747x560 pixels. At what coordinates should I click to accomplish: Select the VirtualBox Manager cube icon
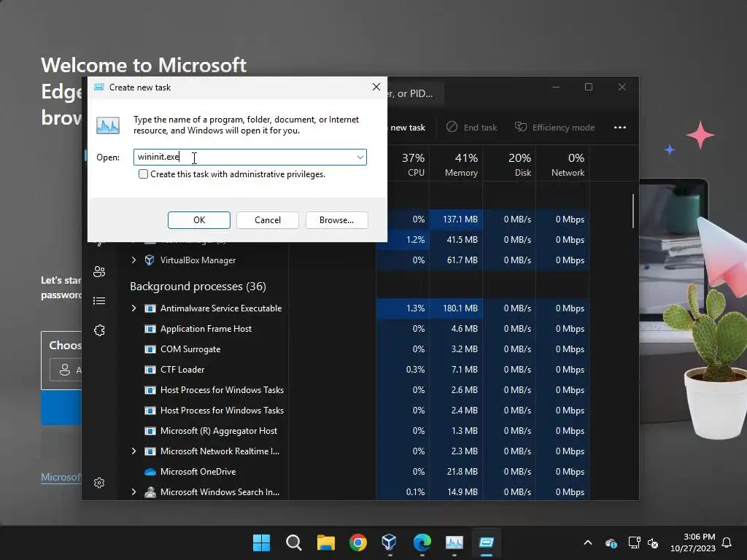[x=150, y=260]
